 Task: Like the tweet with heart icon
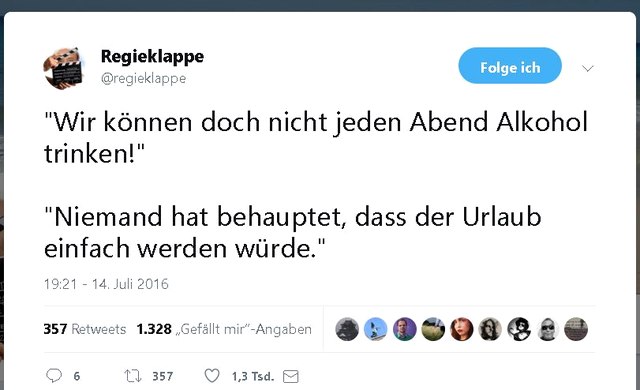coord(212,375)
